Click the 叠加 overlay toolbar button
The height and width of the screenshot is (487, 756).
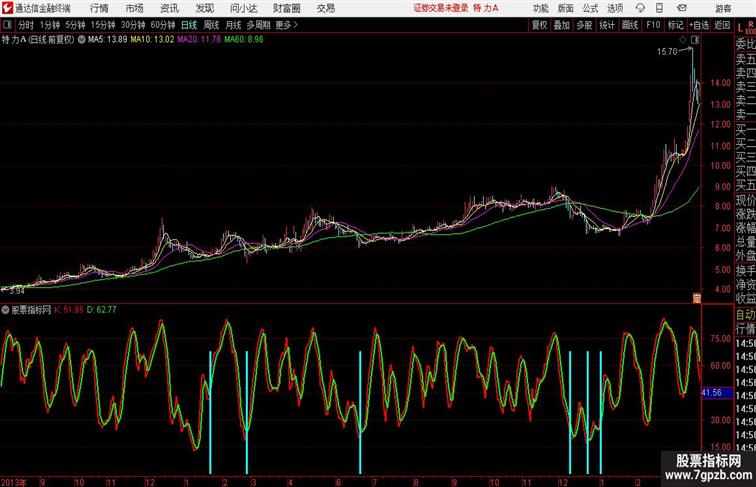point(562,25)
